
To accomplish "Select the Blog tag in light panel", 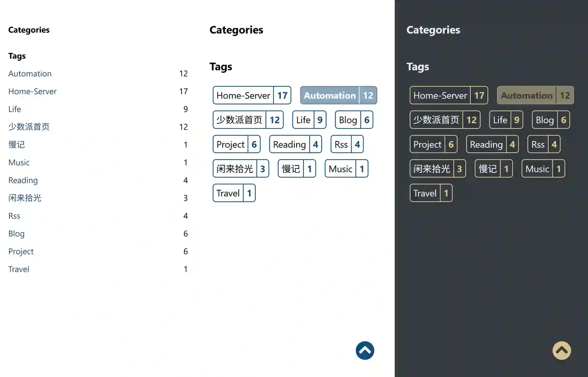I will coord(354,120).
